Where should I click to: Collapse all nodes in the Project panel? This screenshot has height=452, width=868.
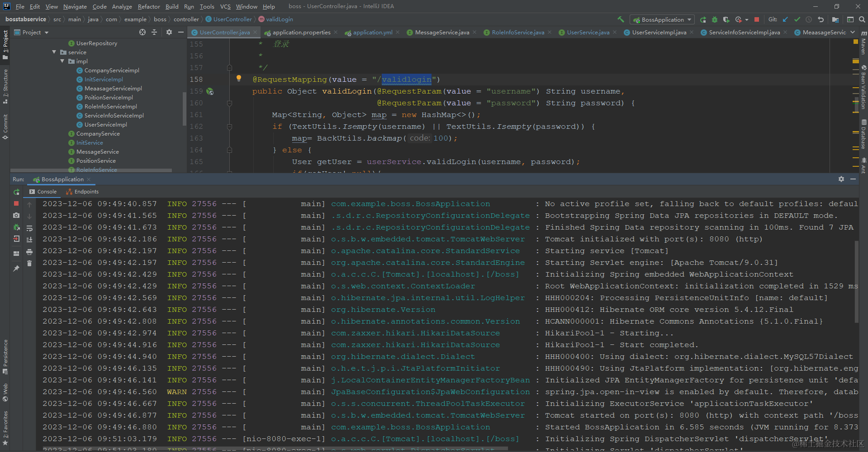[x=154, y=32]
